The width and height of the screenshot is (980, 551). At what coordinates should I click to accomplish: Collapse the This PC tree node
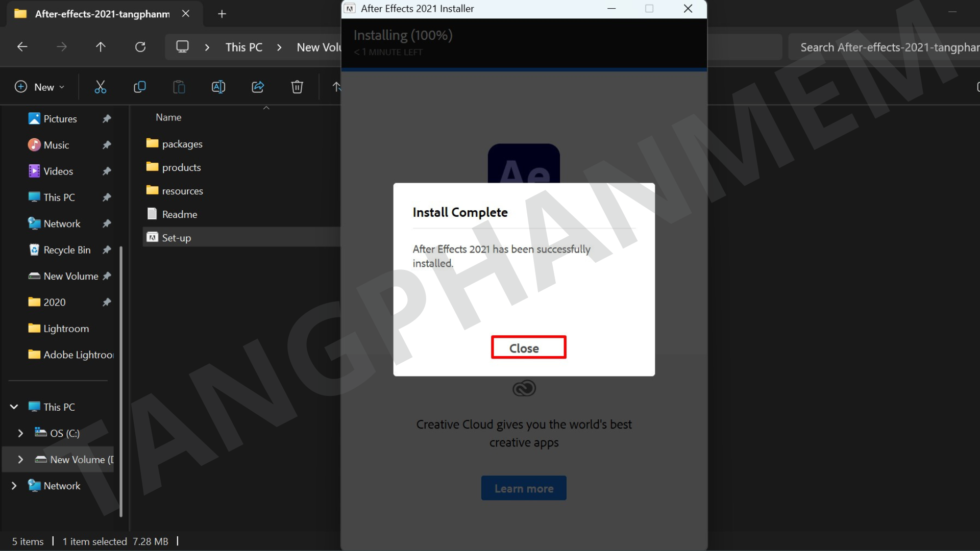click(14, 407)
